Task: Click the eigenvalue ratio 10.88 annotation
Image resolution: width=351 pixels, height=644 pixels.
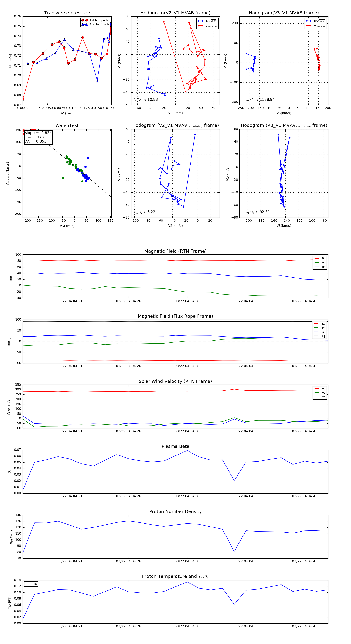Action: pyautogui.click(x=146, y=100)
